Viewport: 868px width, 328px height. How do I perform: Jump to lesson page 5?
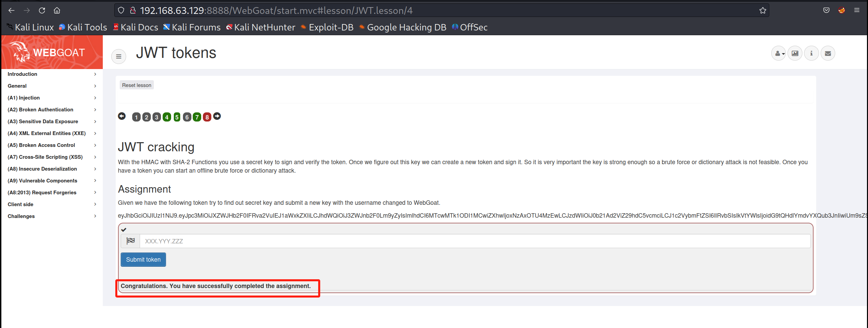(177, 117)
